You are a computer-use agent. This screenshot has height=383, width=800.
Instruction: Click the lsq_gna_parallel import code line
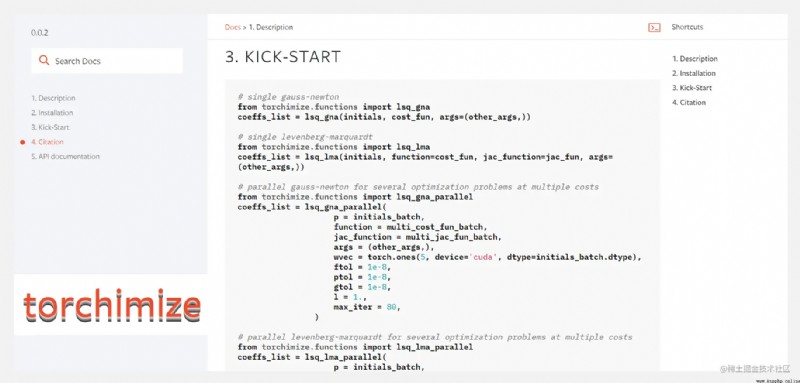(355, 197)
